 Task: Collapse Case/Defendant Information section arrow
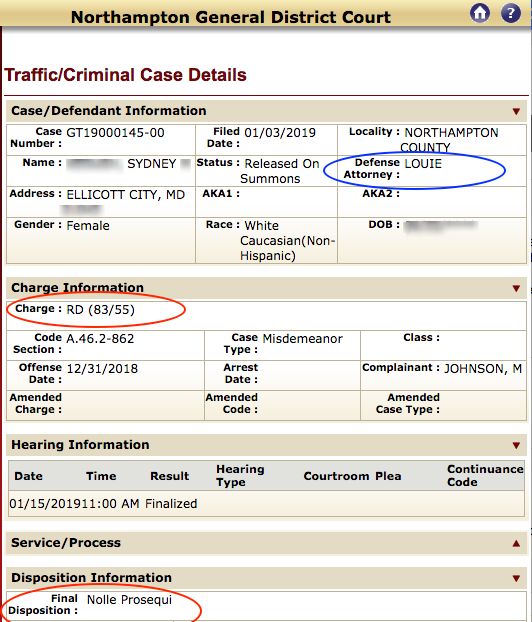[x=516, y=111]
